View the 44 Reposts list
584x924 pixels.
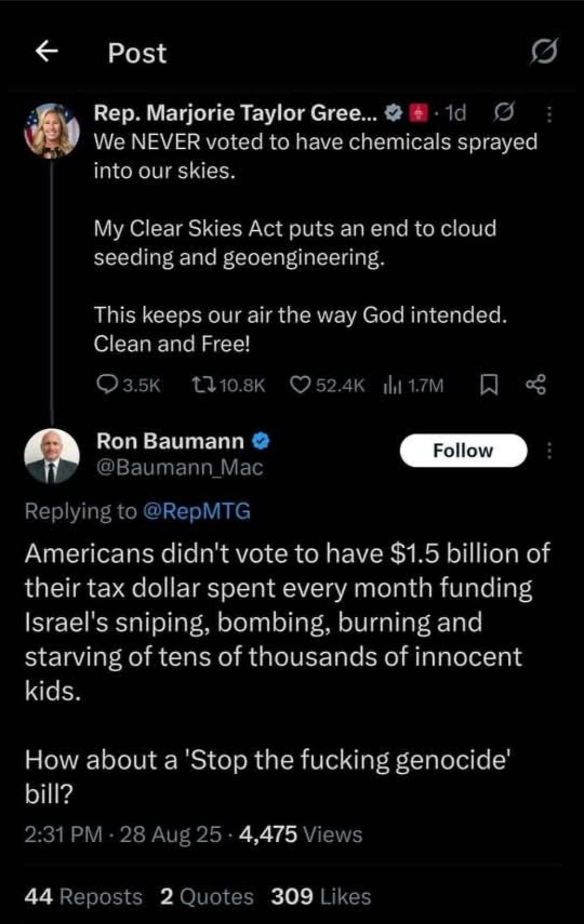83,896
